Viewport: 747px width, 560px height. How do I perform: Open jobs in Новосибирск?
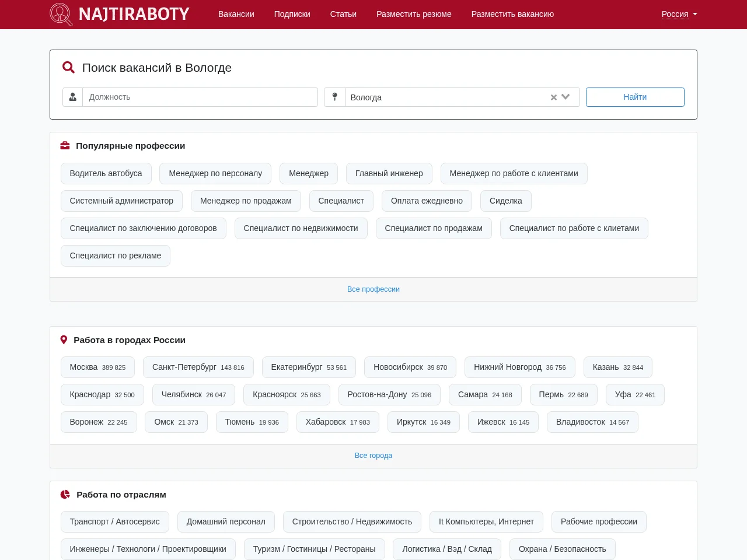(410, 367)
